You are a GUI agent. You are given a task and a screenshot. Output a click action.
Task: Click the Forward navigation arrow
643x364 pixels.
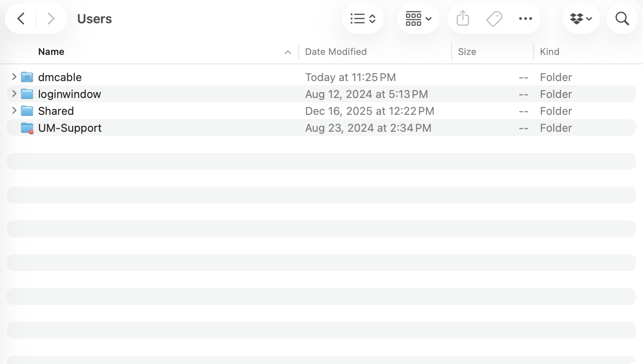[51, 19]
